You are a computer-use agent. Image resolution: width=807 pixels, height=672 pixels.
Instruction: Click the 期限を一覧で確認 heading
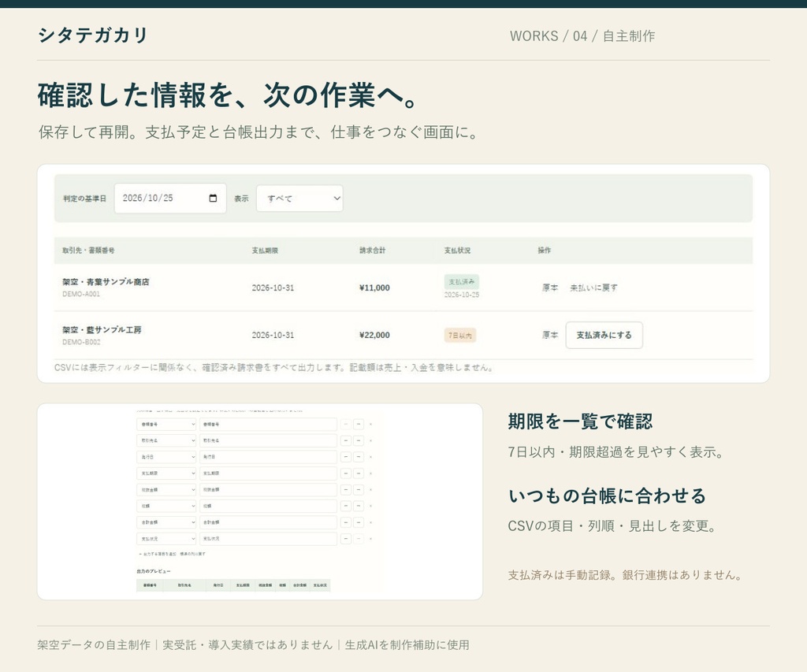click(581, 421)
